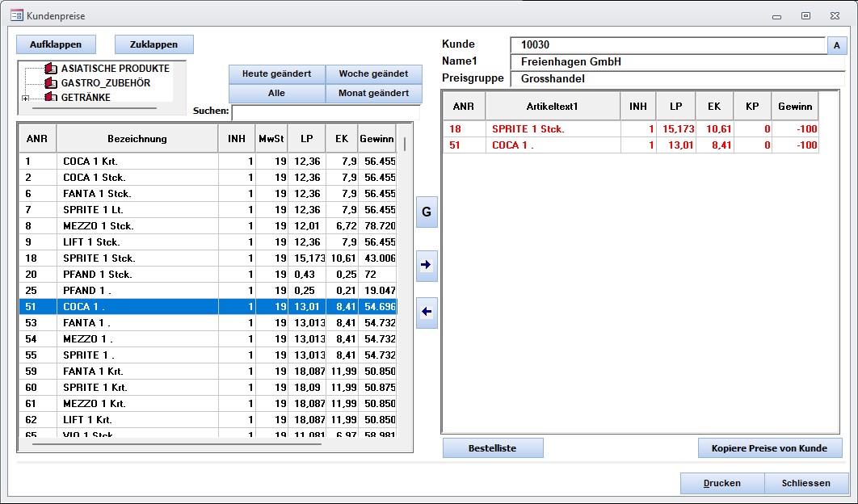Viewport: 858px width, 504px height.
Task: Select SPRITE 1 Stck. in customer price list
Action: (528, 129)
